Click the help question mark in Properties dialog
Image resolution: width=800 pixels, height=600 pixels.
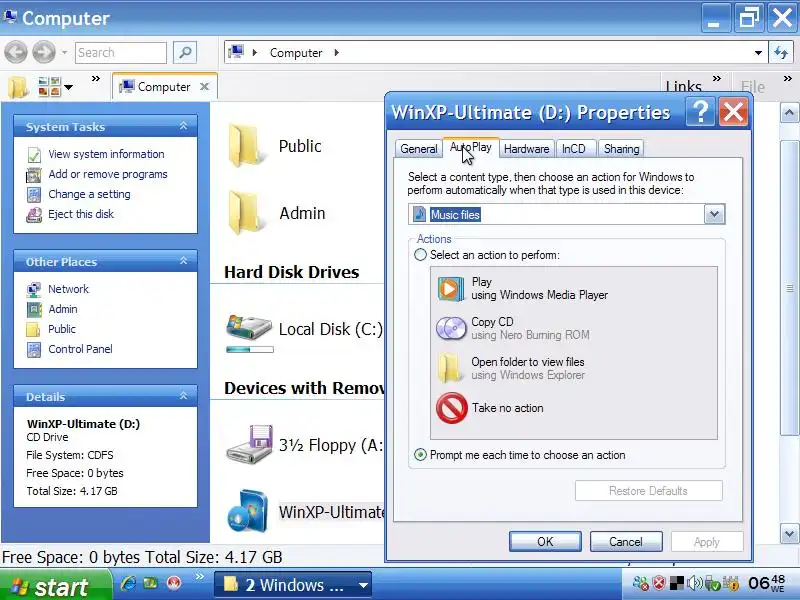700,112
